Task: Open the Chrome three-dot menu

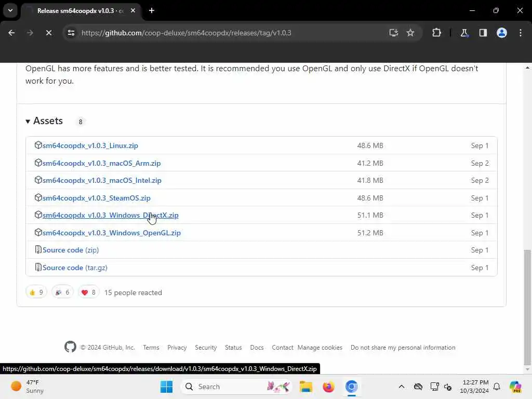Action: pyautogui.click(x=521, y=33)
